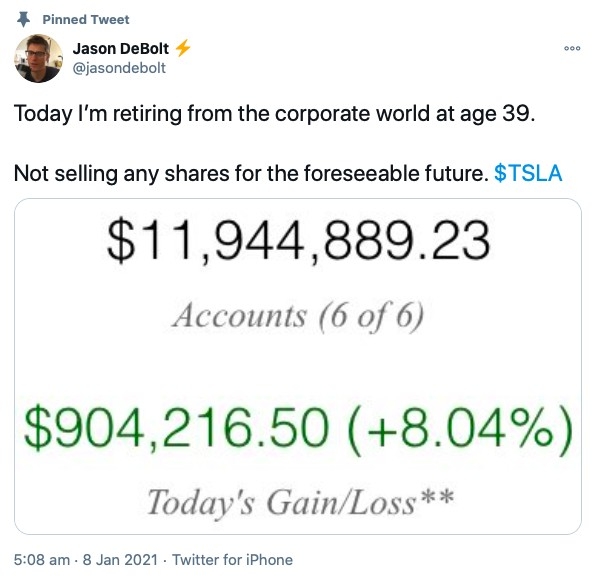
Task: Click the green $904,216.50 gain figure
Action: [x=176, y=428]
